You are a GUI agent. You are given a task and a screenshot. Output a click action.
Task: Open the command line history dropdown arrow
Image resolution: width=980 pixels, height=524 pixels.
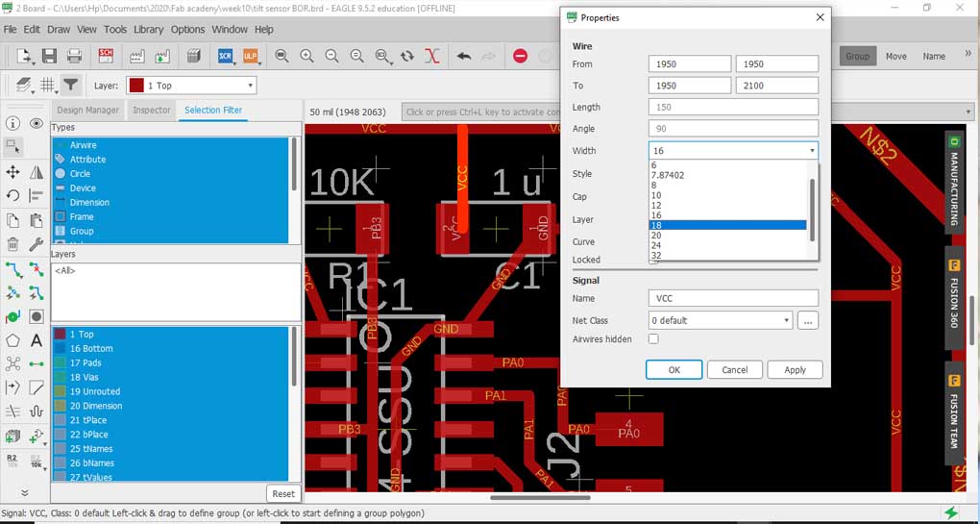click(968, 112)
